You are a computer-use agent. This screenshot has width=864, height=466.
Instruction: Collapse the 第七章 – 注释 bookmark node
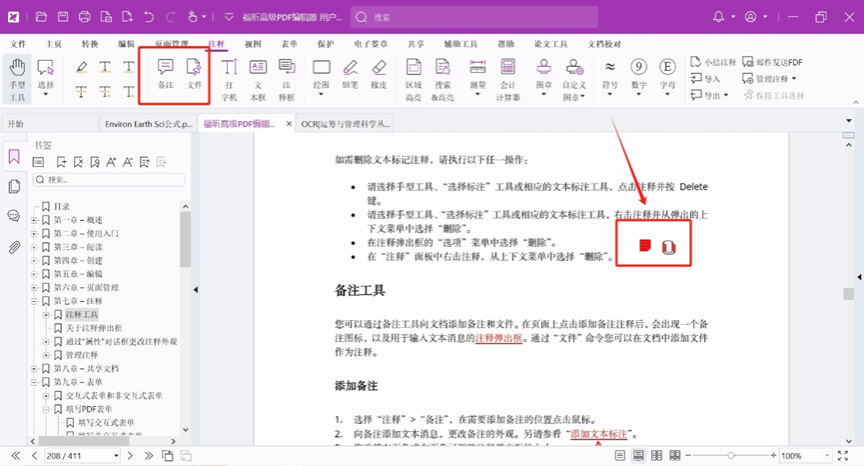tap(35, 301)
